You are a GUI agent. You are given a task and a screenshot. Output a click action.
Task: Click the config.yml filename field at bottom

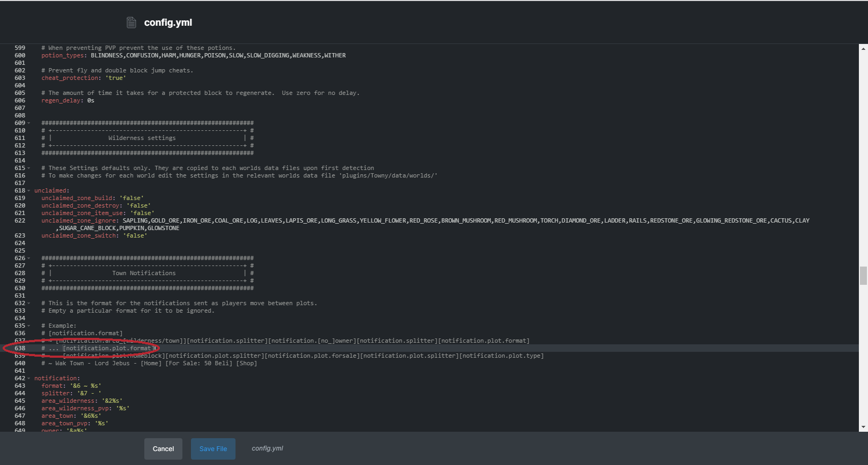pos(267,448)
